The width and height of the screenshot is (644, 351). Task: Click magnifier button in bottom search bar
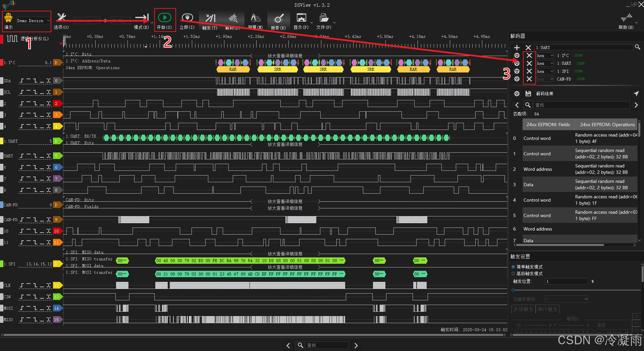tap(300, 345)
